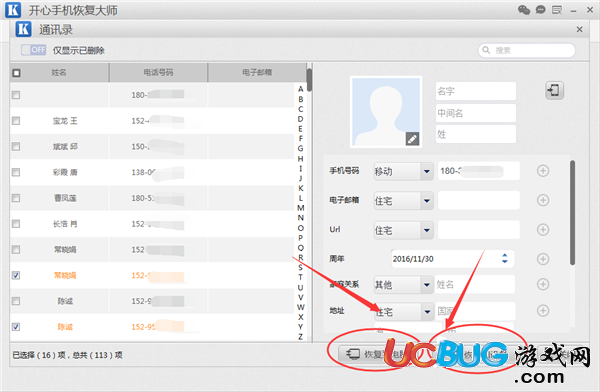Screen dimensions: 600x392
Task: Sort by the 姓名 column header
Action: pos(59,72)
